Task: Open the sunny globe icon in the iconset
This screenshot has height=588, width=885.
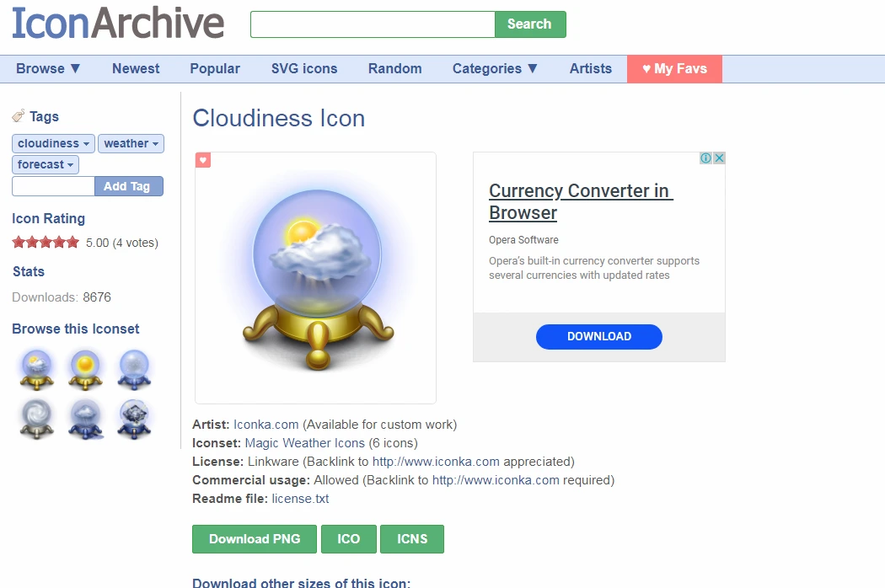Action: point(85,370)
